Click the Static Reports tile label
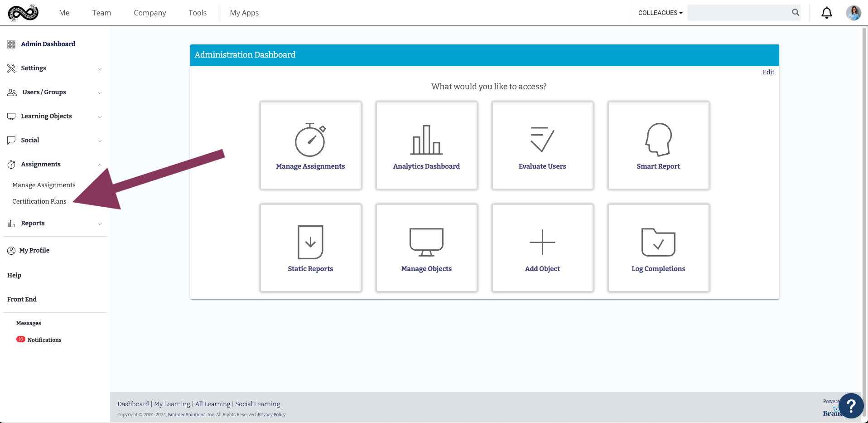 pos(310,269)
